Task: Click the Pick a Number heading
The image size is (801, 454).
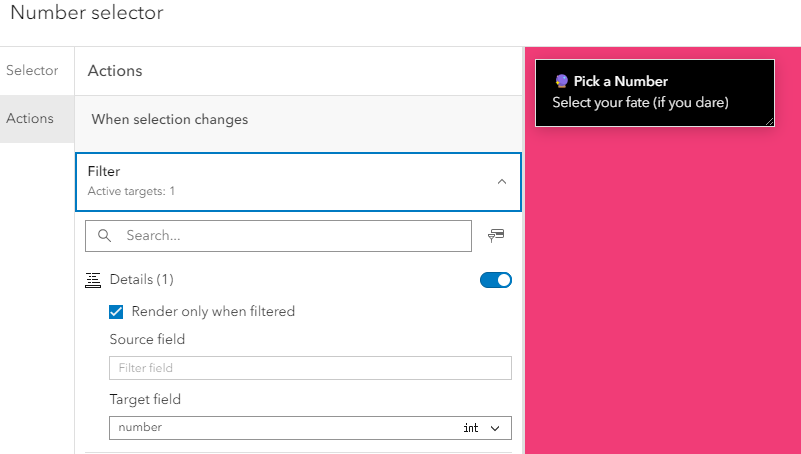Action: point(620,82)
